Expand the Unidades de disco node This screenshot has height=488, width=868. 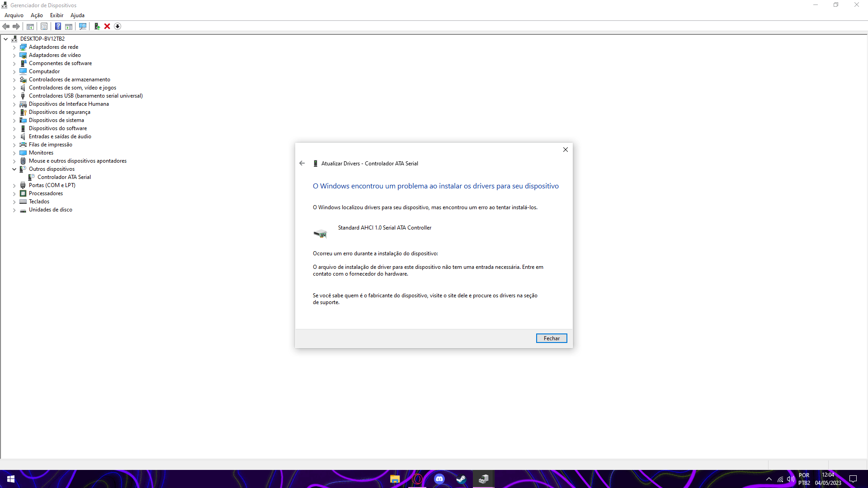tap(14, 210)
